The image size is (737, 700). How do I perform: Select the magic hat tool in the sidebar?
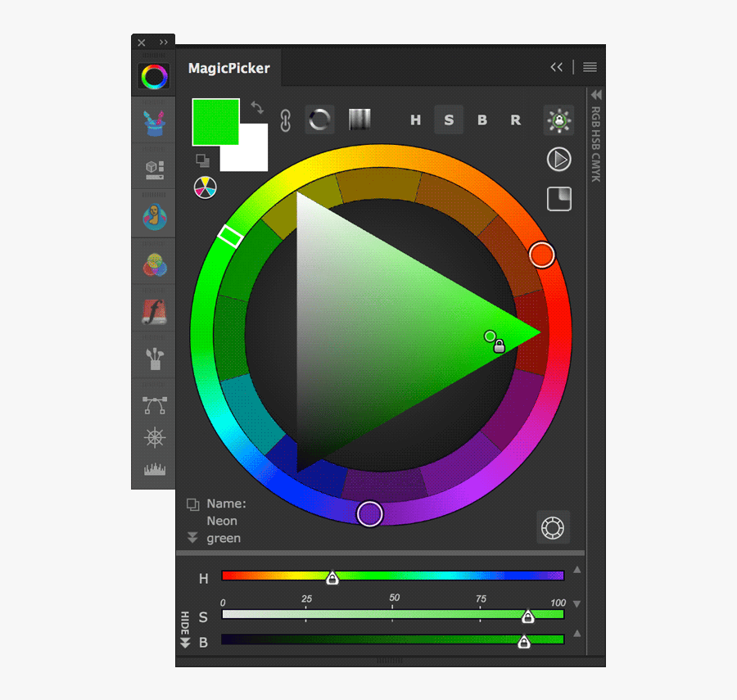[x=153, y=121]
